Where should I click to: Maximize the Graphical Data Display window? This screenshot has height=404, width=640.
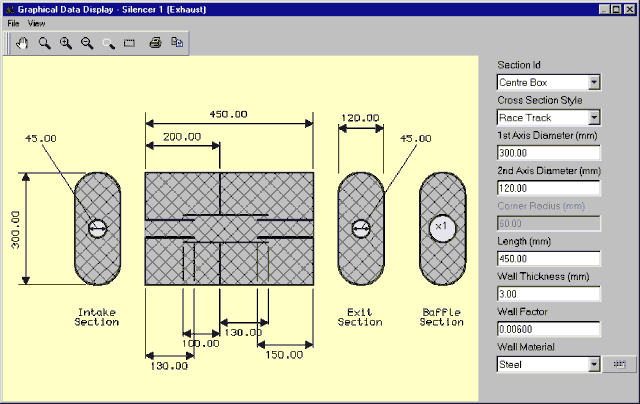tap(616, 9)
